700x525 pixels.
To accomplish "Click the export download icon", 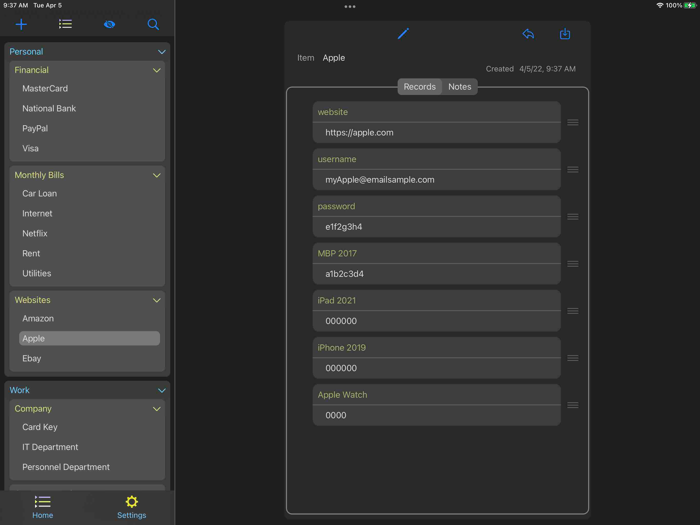I will coord(565,34).
